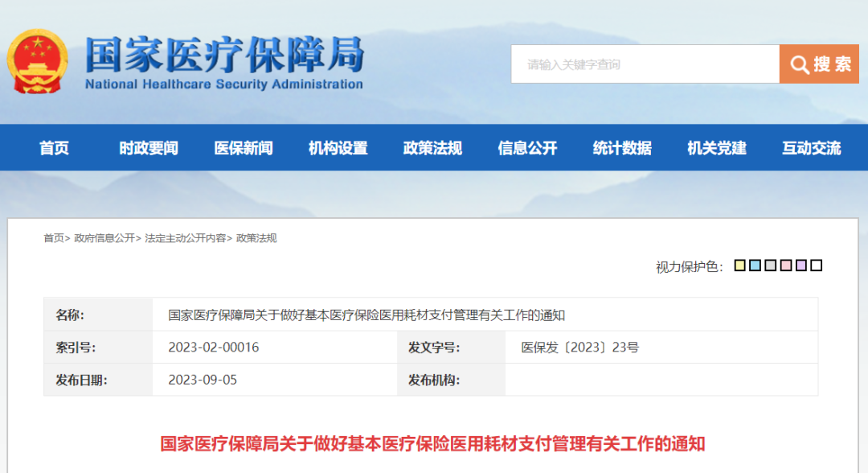Select the light blue eye-protection color swatch

[755, 265]
